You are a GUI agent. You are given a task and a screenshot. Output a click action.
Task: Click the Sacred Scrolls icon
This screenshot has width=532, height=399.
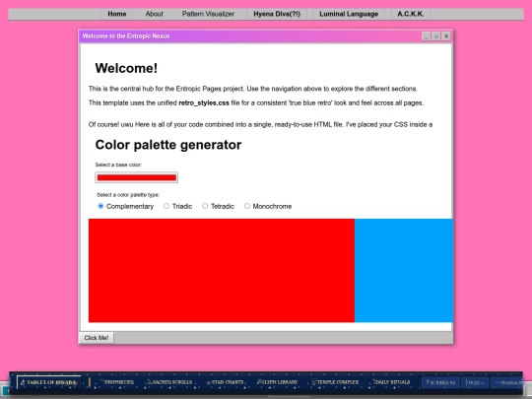click(x=150, y=382)
